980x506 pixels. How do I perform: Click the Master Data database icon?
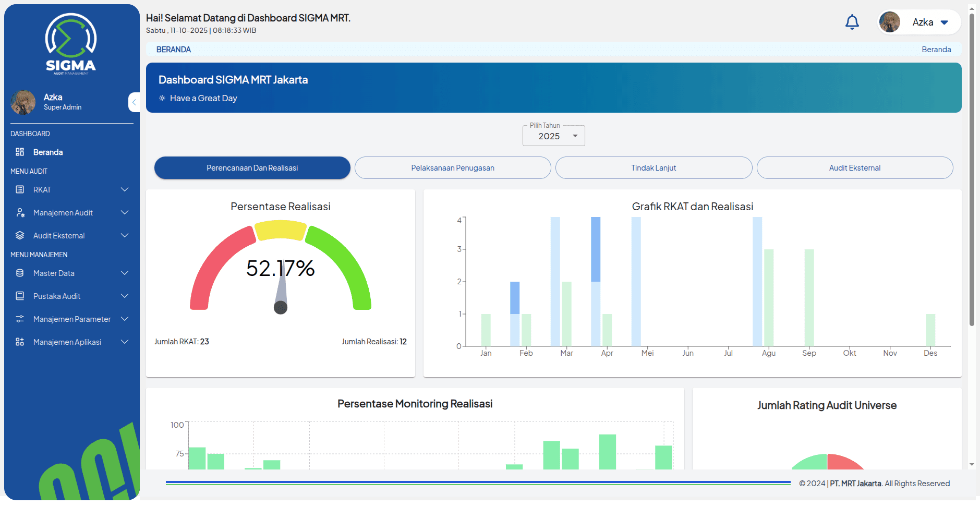point(20,273)
